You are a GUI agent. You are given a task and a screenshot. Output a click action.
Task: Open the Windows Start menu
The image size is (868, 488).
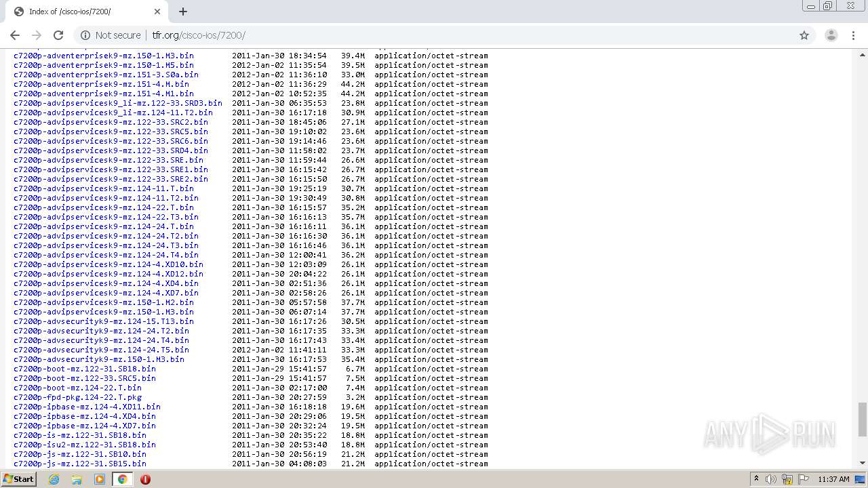point(19,479)
